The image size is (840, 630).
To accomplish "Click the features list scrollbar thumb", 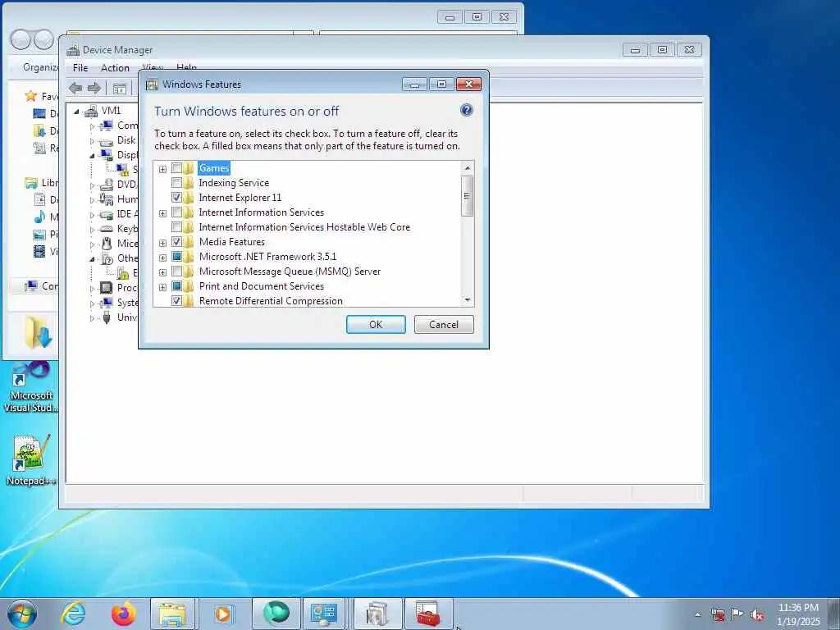I will coord(468,196).
